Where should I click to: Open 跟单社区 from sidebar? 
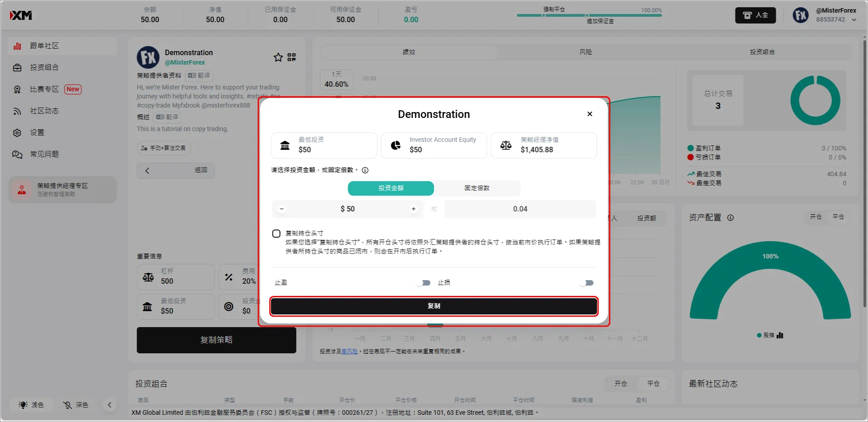tap(62, 46)
